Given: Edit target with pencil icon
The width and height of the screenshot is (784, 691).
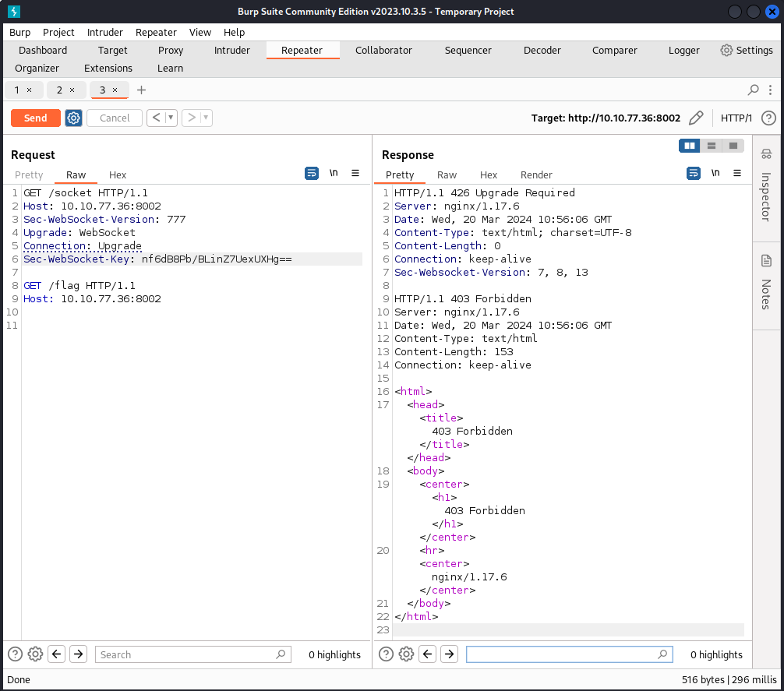Looking at the screenshot, I should [695, 118].
